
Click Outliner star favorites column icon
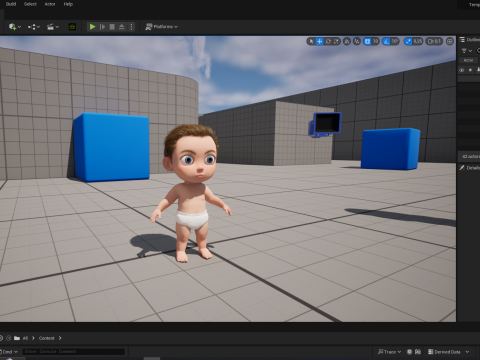tap(470, 70)
